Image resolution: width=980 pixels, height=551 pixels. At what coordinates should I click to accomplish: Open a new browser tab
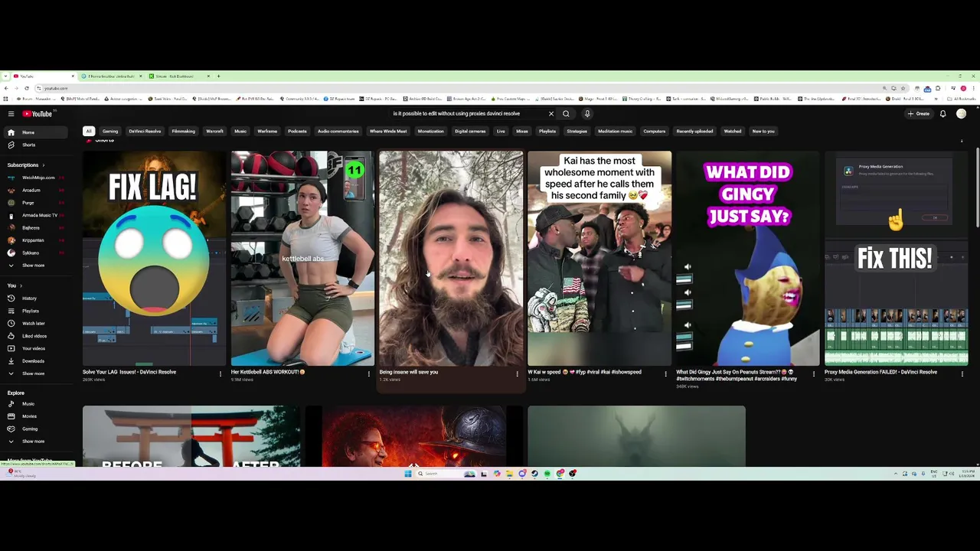(x=218, y=76)
